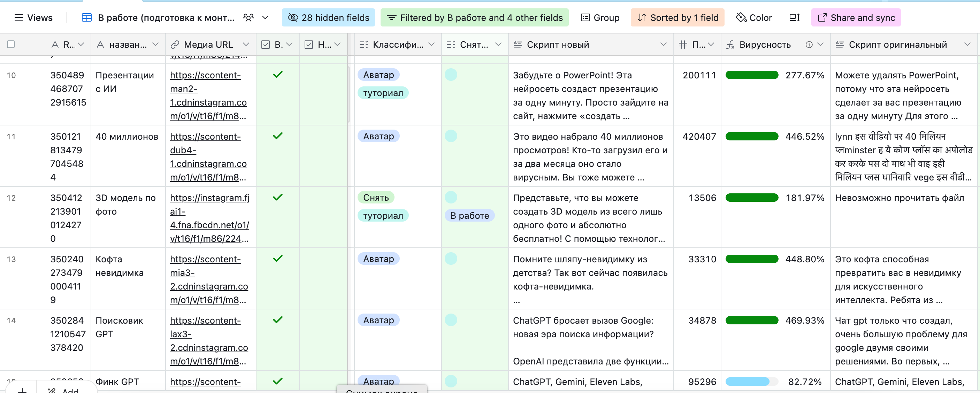Click the collaborators people icon
The height and width of the screenshot is (393, 980).
pyautogui.click(x=248, y=17)
